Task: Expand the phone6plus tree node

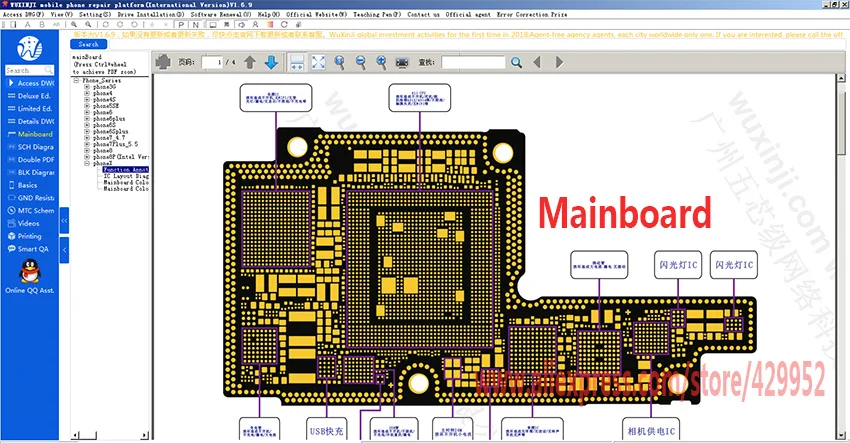Action: click(87, 119)
